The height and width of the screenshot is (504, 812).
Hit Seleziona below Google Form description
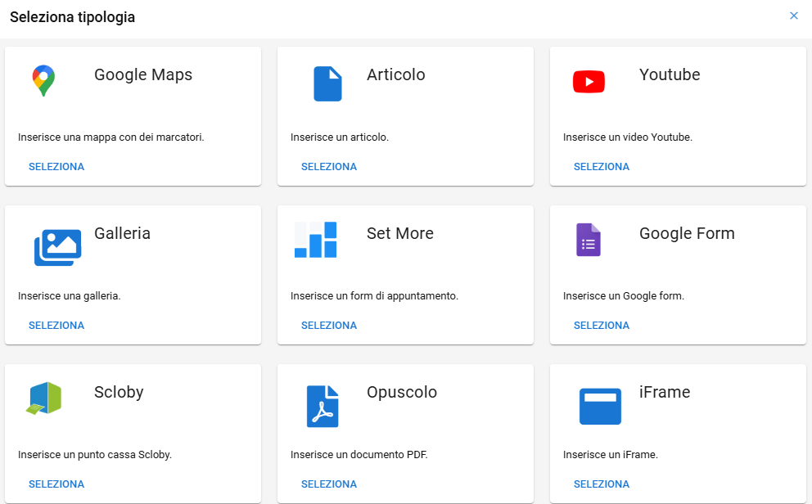(602, 326)
